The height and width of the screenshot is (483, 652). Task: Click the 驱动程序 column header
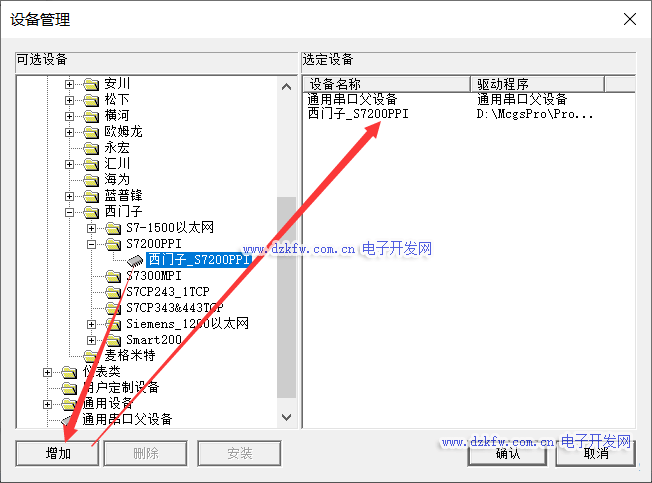pyautogui.click(x=503, y=84)
